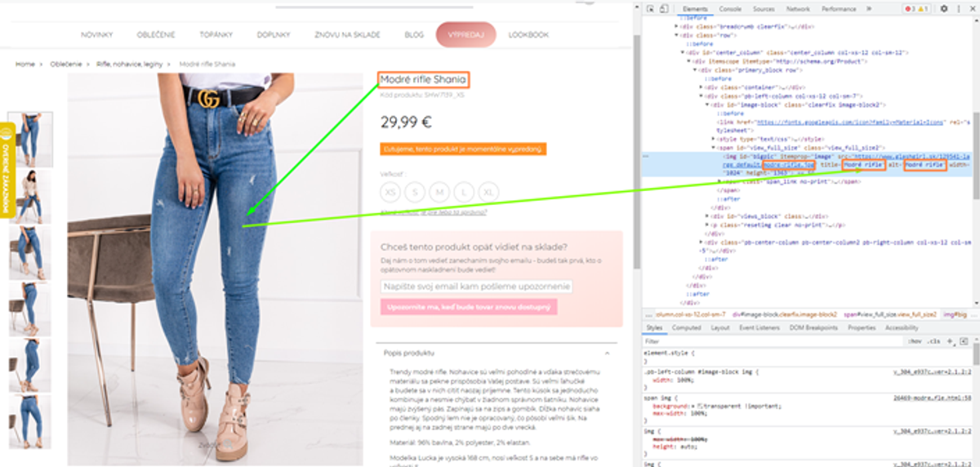The width and height of the screenshot is (980, 467).
Task: Open the LOOKBOOK menu item
Action: 528,35
